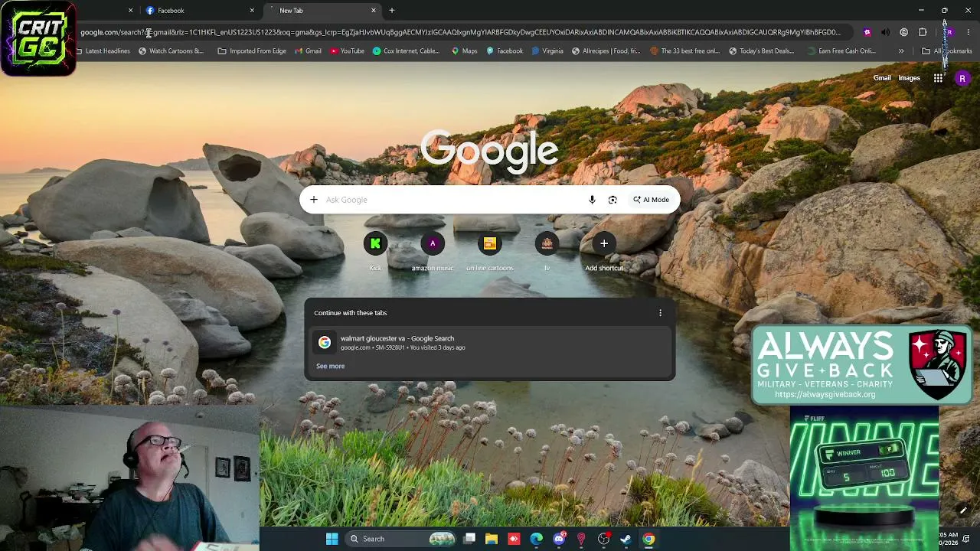Viewport: 980px width, 551px height.
Task: Open Task View from the taskbar
Action: [469, 539]
